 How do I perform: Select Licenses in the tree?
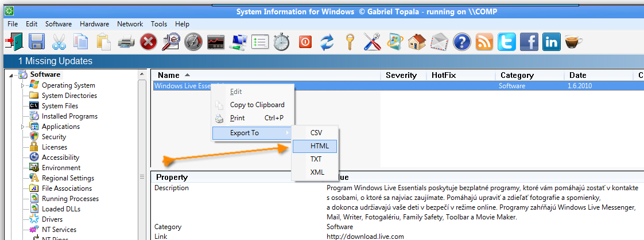55,147
